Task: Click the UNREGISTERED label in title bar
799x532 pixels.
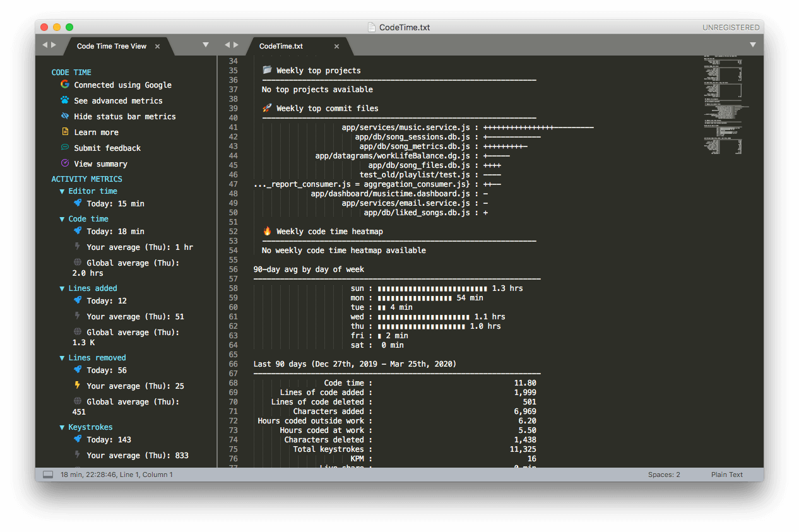Action: coord(731,28)
